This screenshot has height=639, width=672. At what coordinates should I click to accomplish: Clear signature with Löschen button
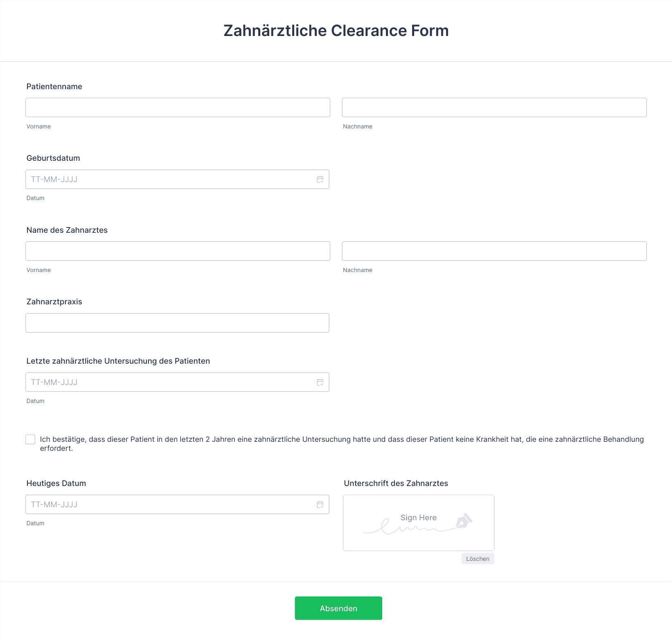[478, 559]
